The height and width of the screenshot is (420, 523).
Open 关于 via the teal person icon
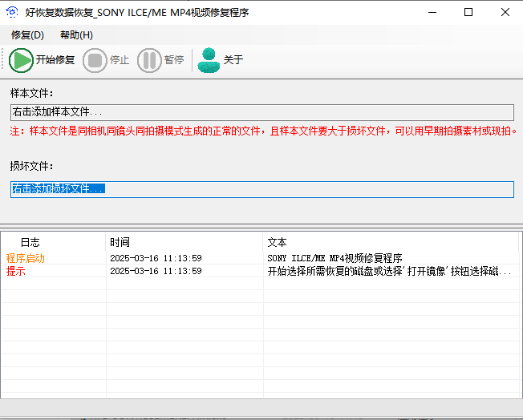click(209, 60)
